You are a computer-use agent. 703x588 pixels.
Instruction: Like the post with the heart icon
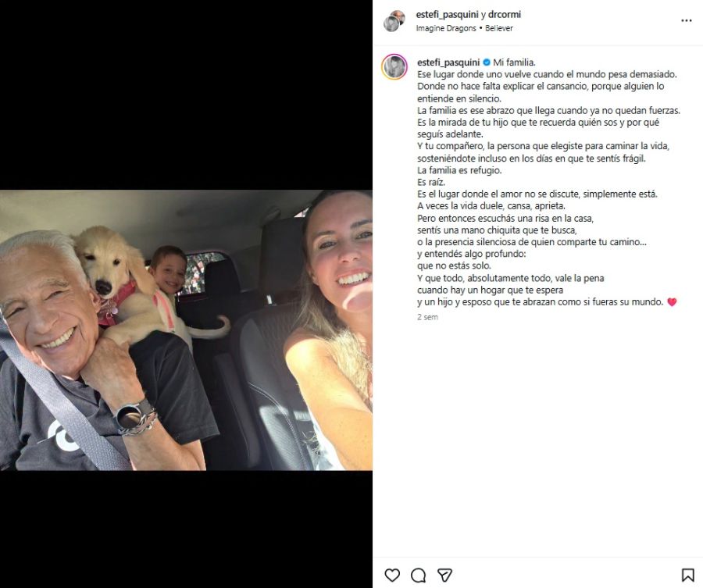(392, 575)
